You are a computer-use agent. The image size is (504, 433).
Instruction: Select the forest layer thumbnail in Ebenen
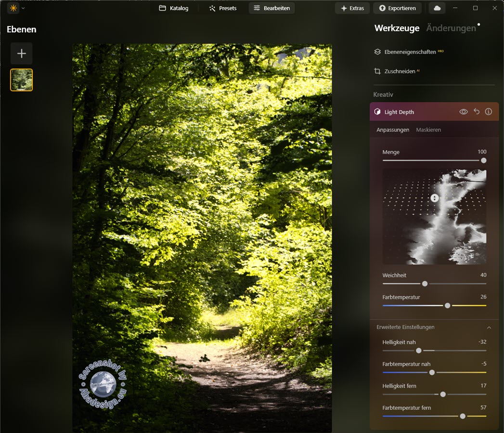[x=21, y=79]
